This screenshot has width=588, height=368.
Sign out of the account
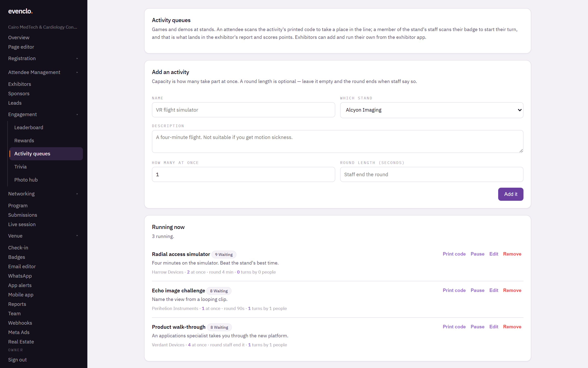tap(18, 360)
